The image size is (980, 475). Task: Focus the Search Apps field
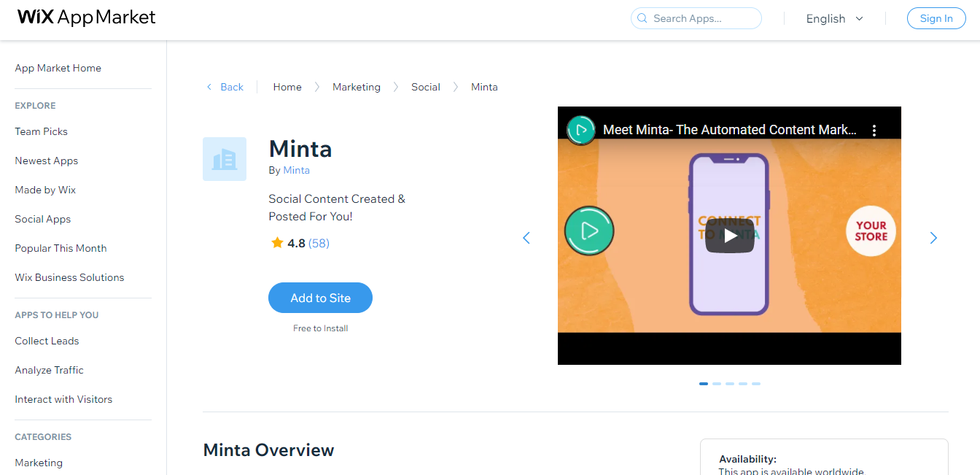[x=696, y=18]
